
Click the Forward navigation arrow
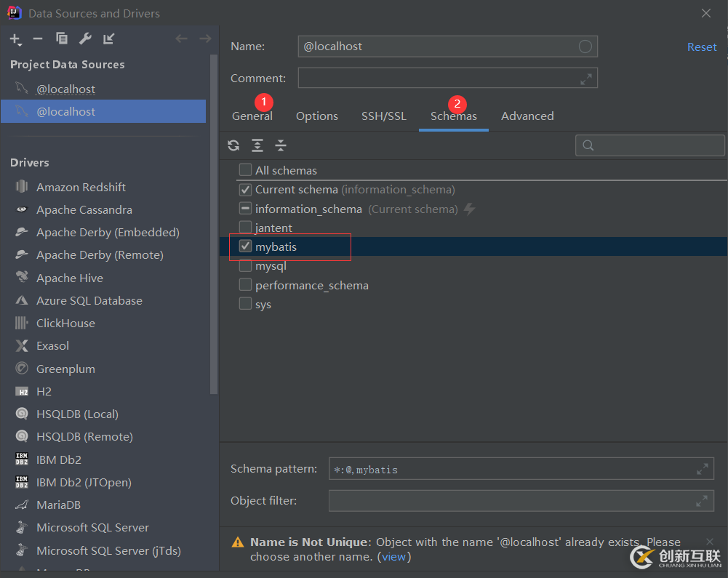click(x=205, y=39)
